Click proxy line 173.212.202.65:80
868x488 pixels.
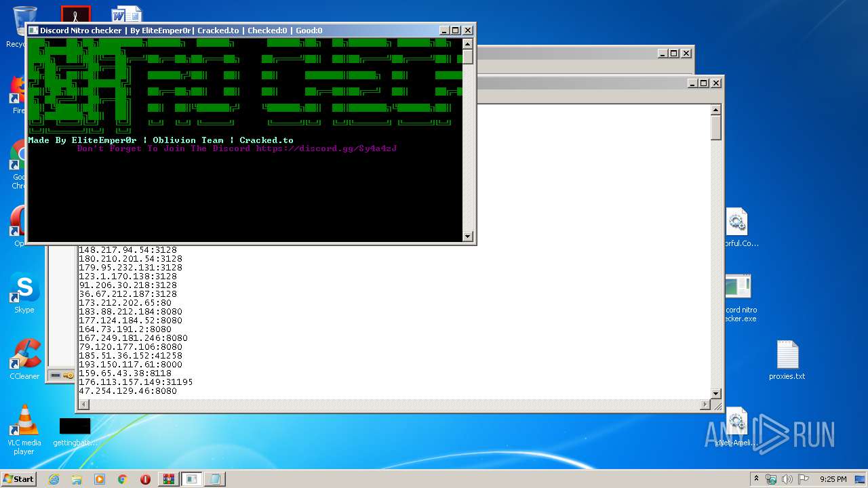click(x=125, y=303)
